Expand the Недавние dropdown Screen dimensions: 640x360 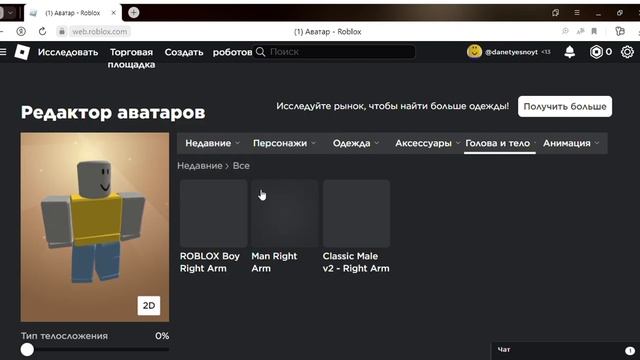tap(212, 143)
